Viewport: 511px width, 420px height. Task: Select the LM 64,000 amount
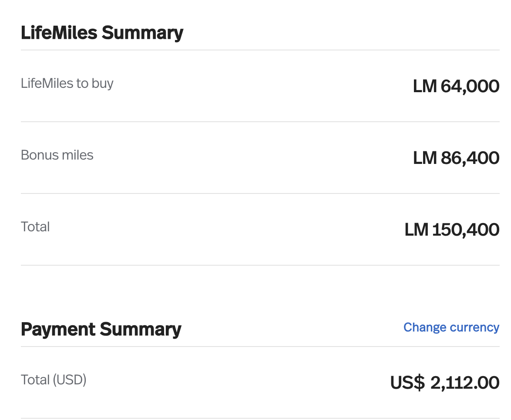pyautogui.click(x=456, y=86)
